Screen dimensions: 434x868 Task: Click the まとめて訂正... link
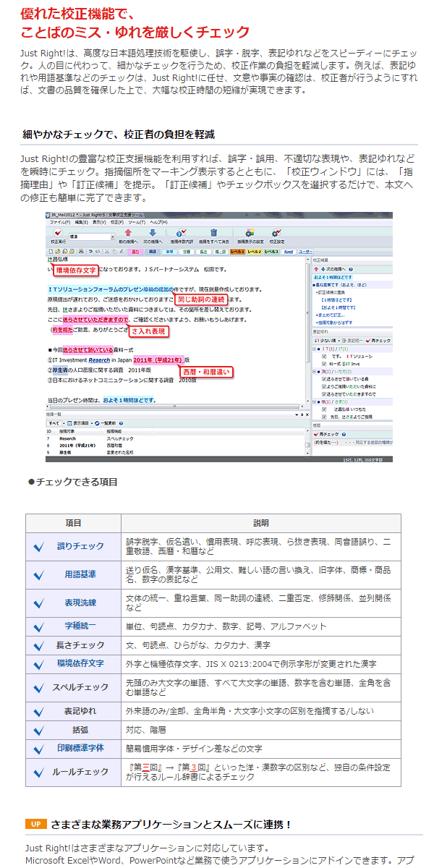331,315
